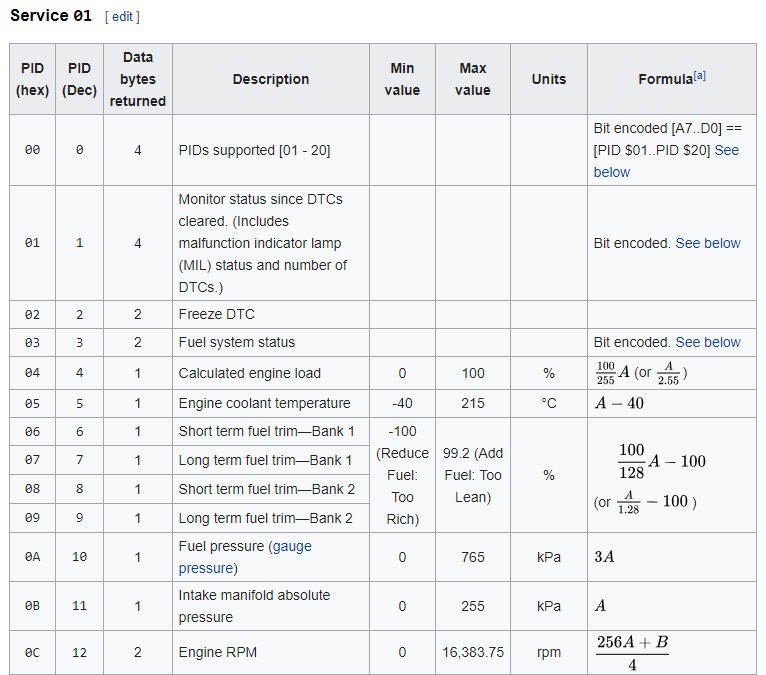
Task: Click the 'Description' column header
Action: pyautogui.click(x=271, y=79)
